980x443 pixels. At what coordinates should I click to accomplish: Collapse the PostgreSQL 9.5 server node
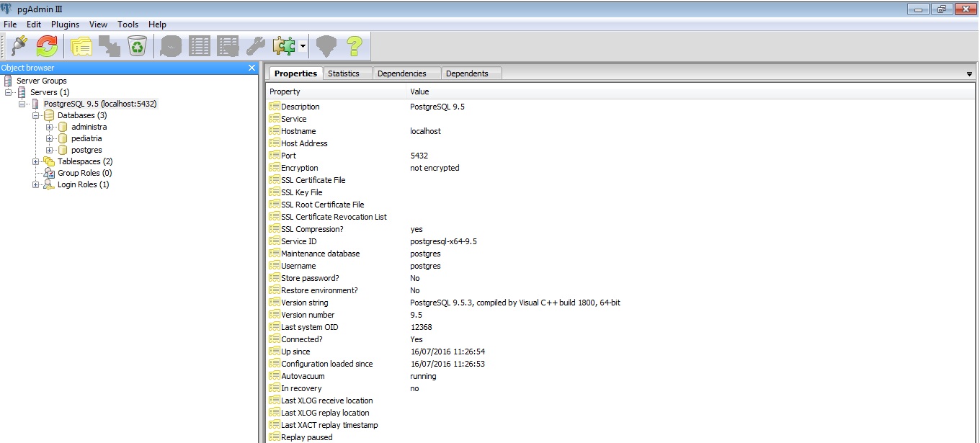click(x=22, y=104)
